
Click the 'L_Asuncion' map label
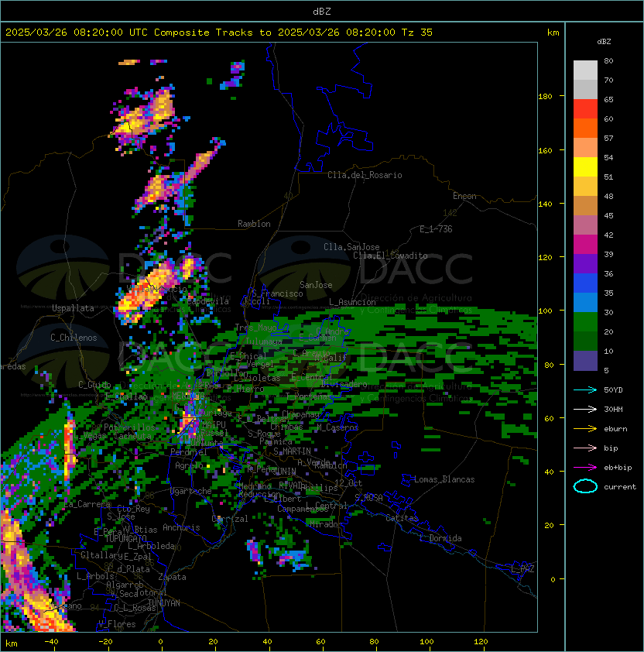coord(352,302)
